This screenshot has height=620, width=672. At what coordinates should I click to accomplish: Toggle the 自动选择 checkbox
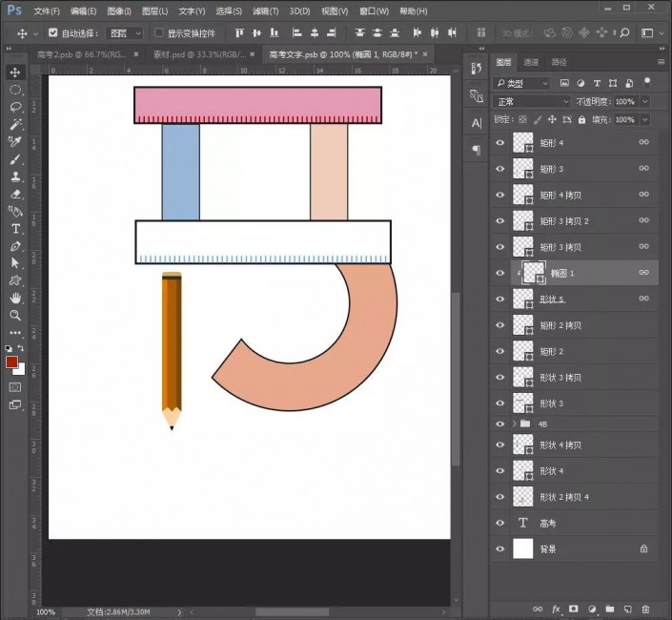click(52, 32)
